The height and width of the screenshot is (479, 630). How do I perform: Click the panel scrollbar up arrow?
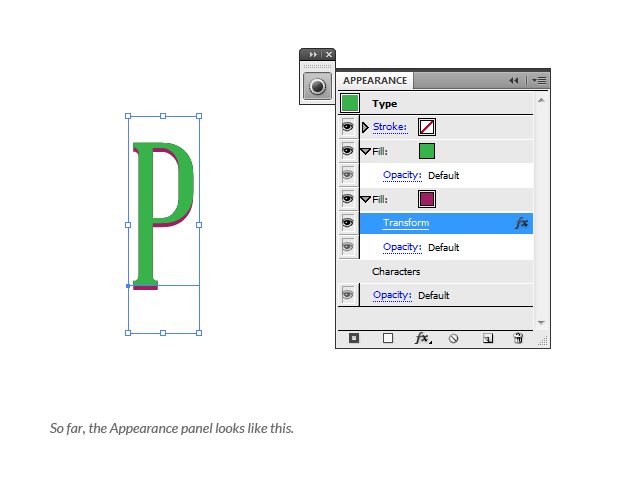[541, 100]
